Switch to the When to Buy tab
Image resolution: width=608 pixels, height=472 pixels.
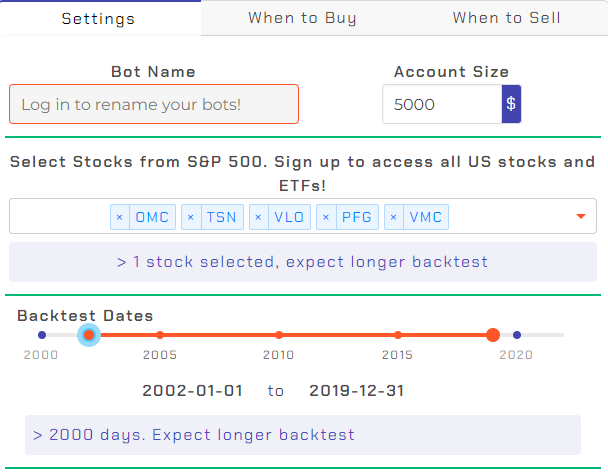(302, 18)
